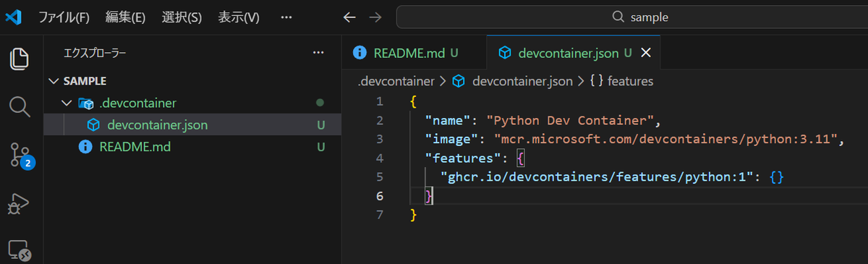This screenshot has width=868, height=264.
Task: Click the README.md info icon in tree
Action: (x=85, y=147)
